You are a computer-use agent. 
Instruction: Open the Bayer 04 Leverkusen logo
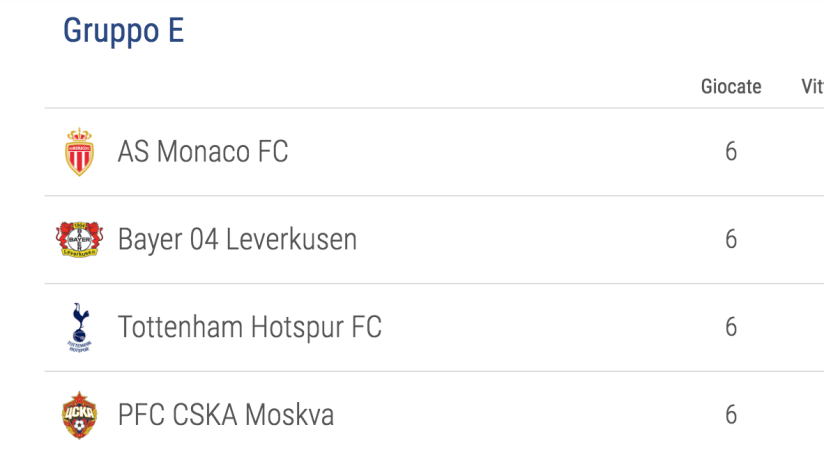(x=79, y=239)
